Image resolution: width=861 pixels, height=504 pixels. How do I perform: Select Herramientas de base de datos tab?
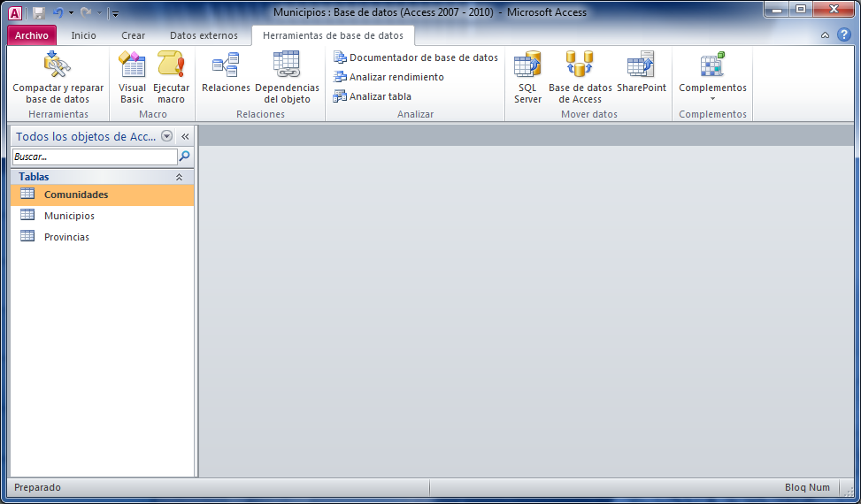point(333,35)
